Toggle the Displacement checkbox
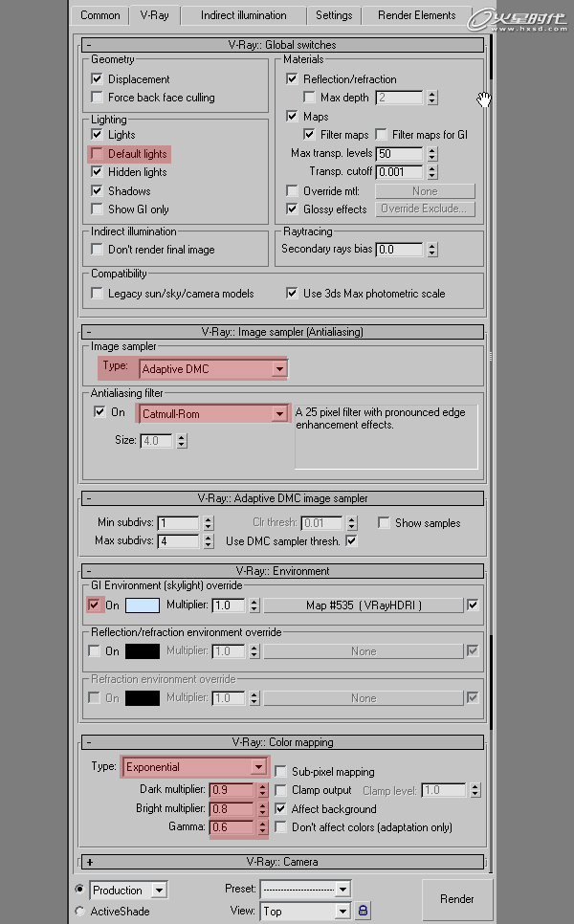 point(98,79)
